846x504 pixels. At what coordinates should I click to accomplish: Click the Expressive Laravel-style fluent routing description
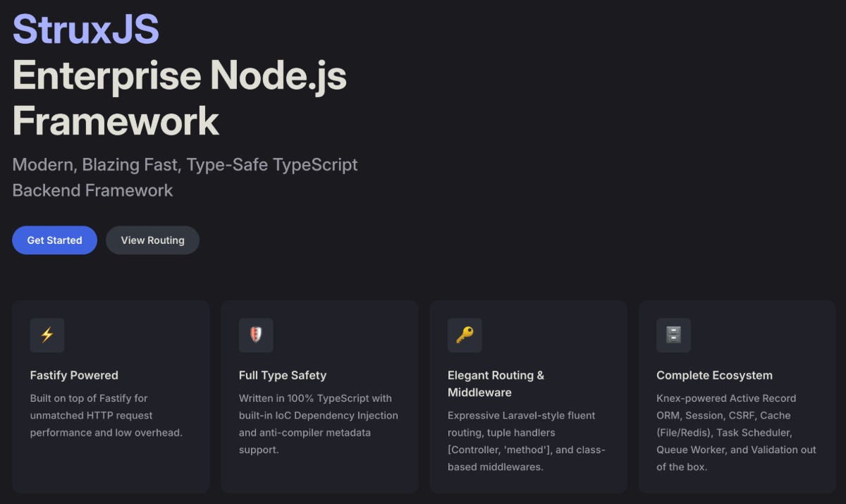527,441
